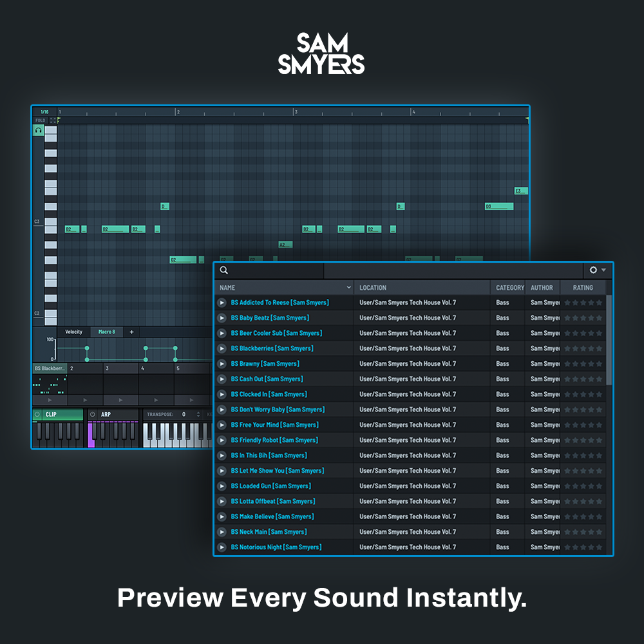Play the BS Blackberr.. clip slot
This screenshot has height=644, width=644.
point(50,400)
